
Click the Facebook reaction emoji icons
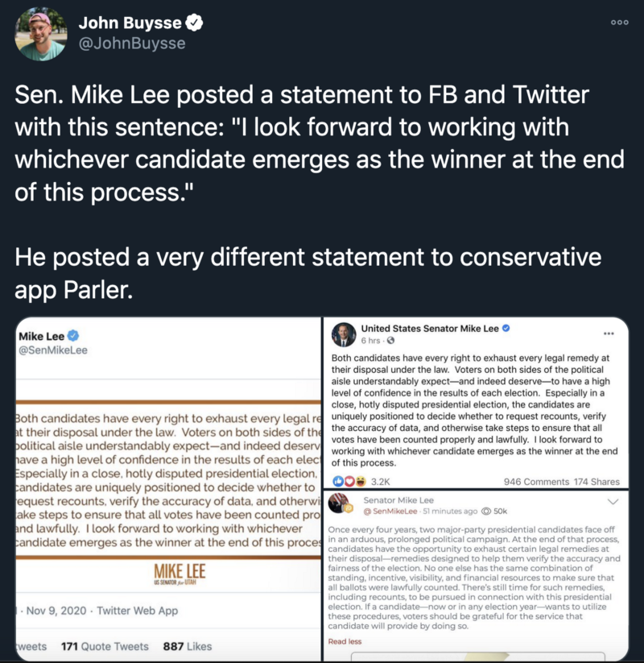click(349, 482)
